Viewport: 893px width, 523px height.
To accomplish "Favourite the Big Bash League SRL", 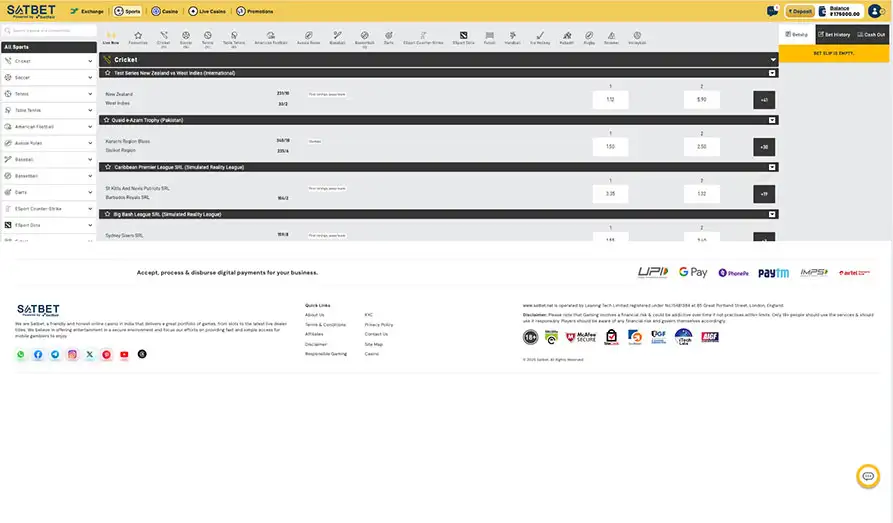I will [x=108, y=214].
